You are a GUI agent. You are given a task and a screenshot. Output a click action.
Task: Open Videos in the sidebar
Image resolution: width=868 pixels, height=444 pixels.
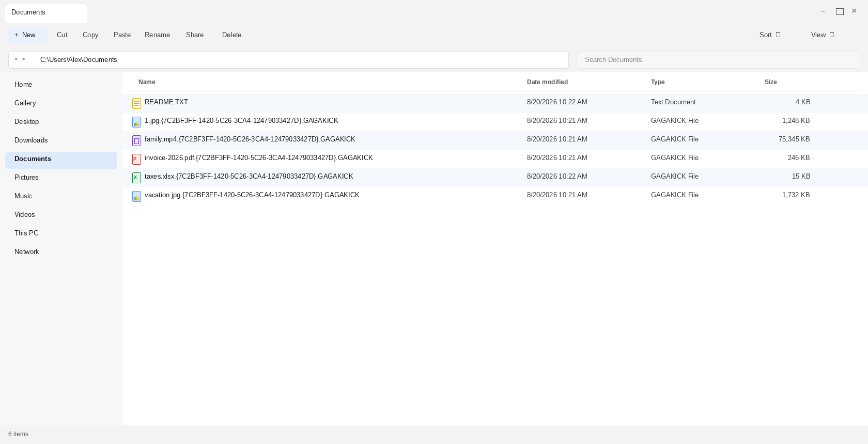click(61, 215)
